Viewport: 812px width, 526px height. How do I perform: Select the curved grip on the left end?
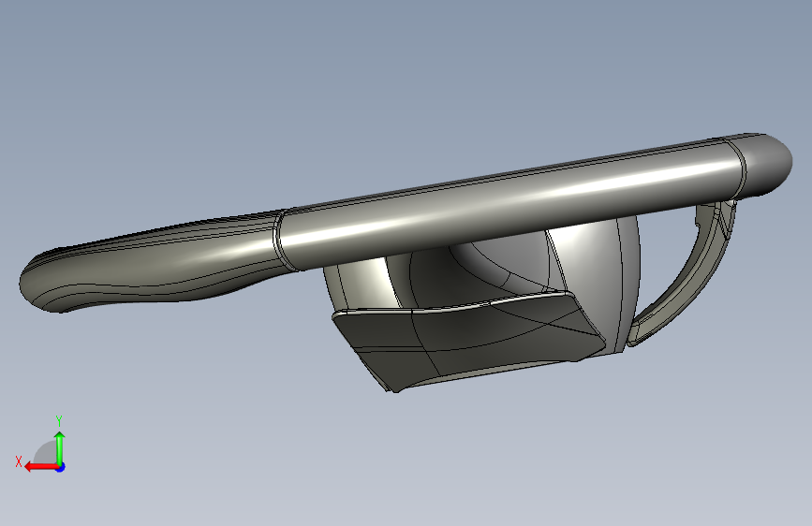click(150, 264)
